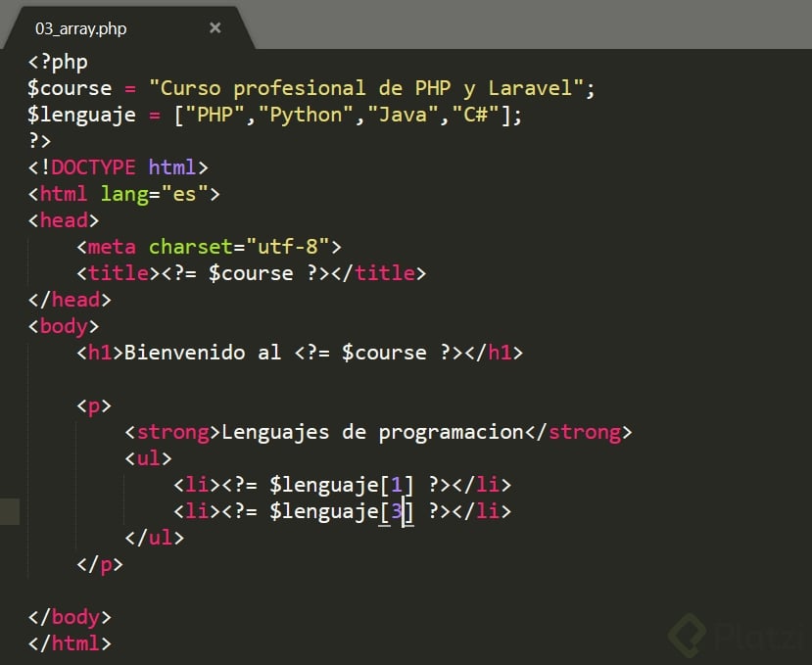Click the closing </html> tag
This screenshot has height=665, width=812.
(70, 643)
